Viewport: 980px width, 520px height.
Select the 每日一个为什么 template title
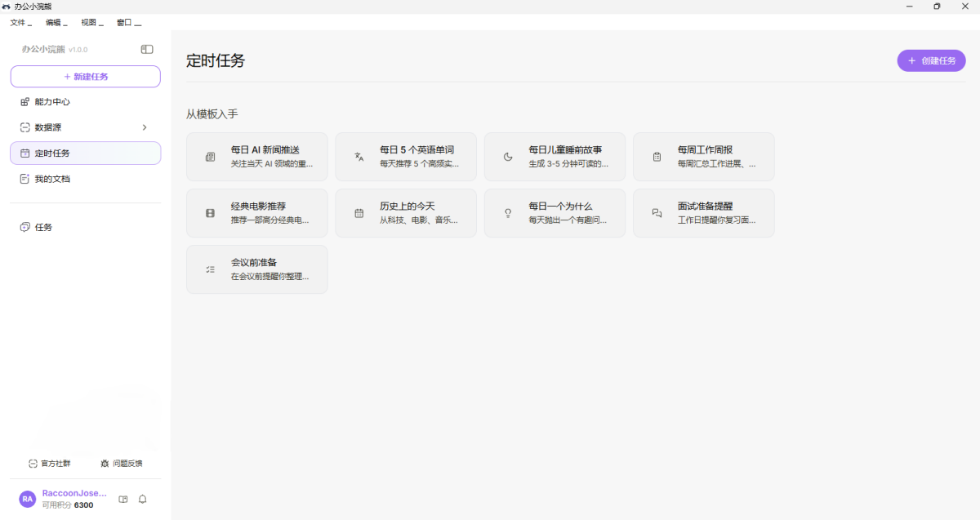pos(560,207)
